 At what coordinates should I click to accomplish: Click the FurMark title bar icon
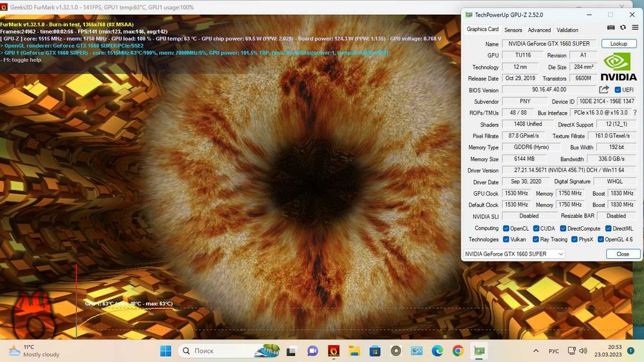pos(4,7)
